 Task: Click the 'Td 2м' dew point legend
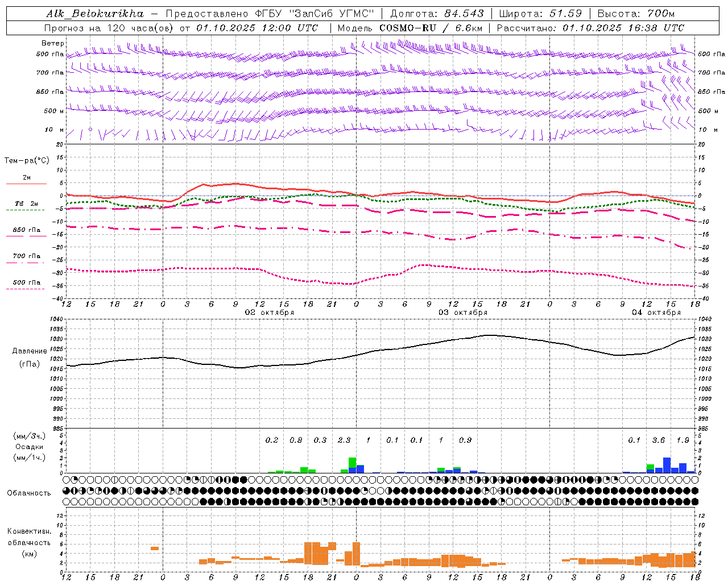pos(26,203)
